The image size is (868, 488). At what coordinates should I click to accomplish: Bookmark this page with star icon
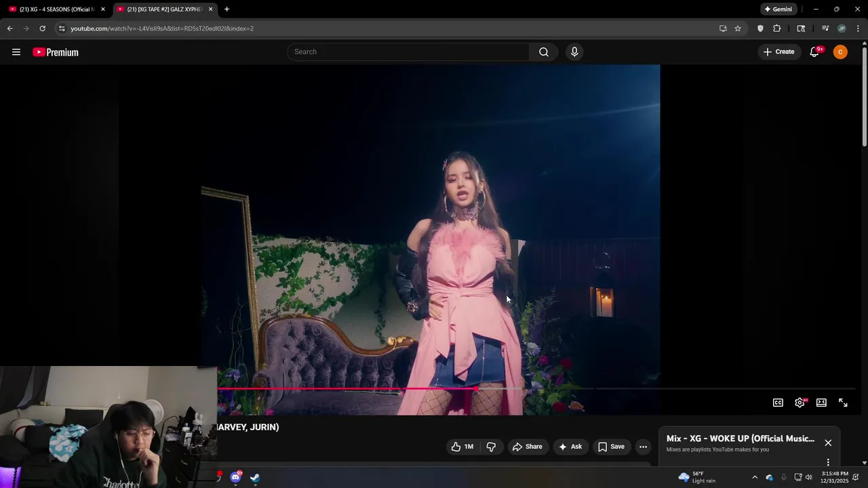738,28
